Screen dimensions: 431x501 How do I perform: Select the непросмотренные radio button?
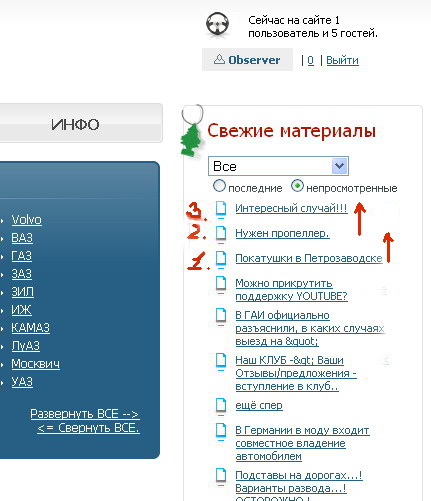coord(297,186)
